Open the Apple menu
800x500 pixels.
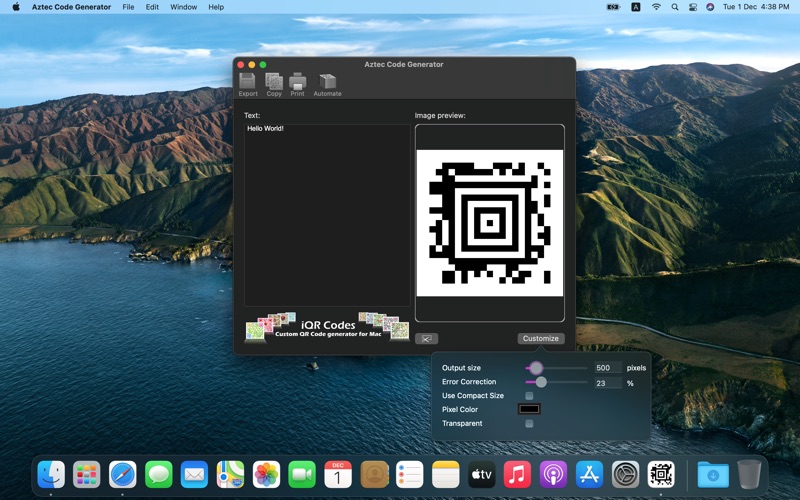(16, 7)
